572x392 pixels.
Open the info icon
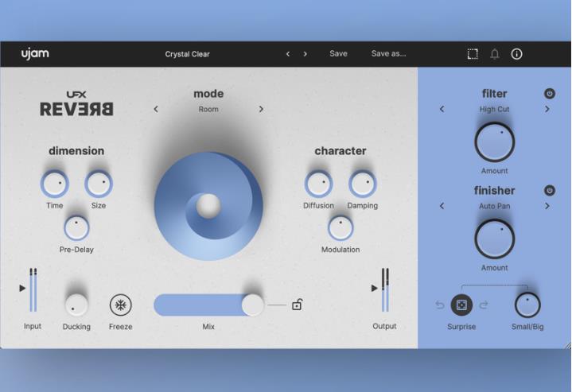[x=516, y=54]
